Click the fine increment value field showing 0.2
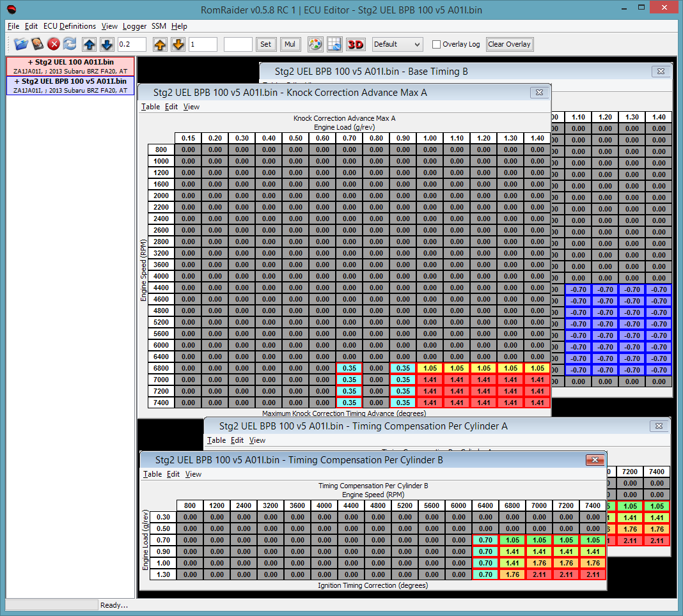Viewport: 683px width, 616px height. (132, 44)
